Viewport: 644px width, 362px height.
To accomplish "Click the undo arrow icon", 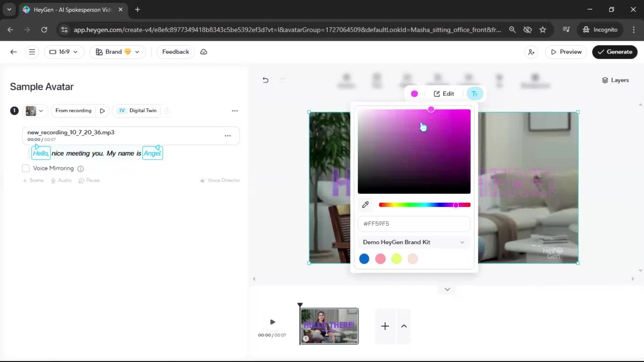I will [265, 80].
